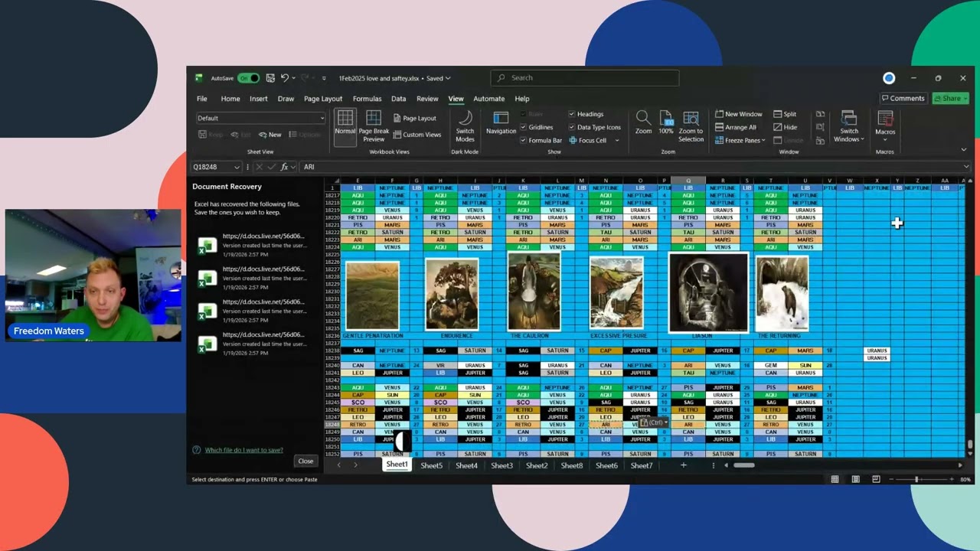Choose Page Layout workbook view
980x551 pixels.
414,119
